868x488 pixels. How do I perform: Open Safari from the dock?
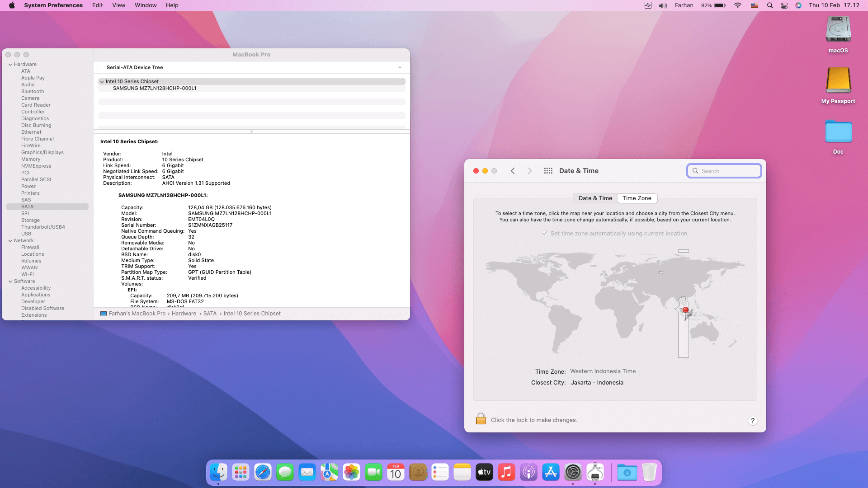click(263, 473)
